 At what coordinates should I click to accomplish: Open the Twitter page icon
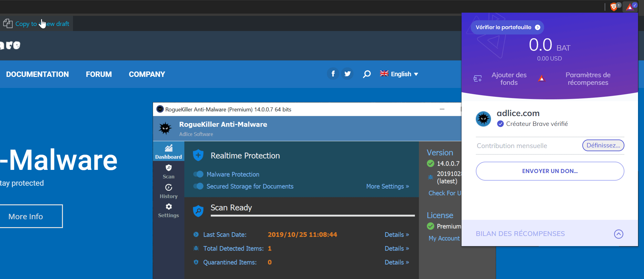(347, 74)
